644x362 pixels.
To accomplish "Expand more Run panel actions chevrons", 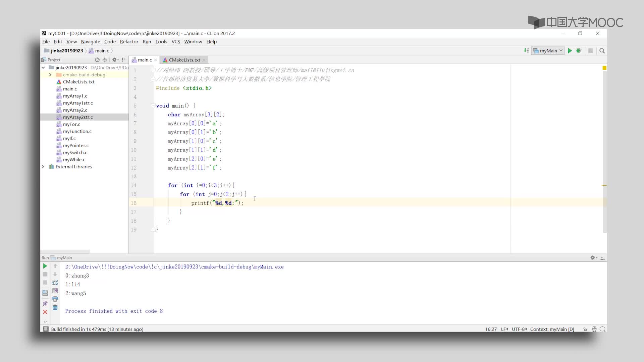I will pos(45,321).
